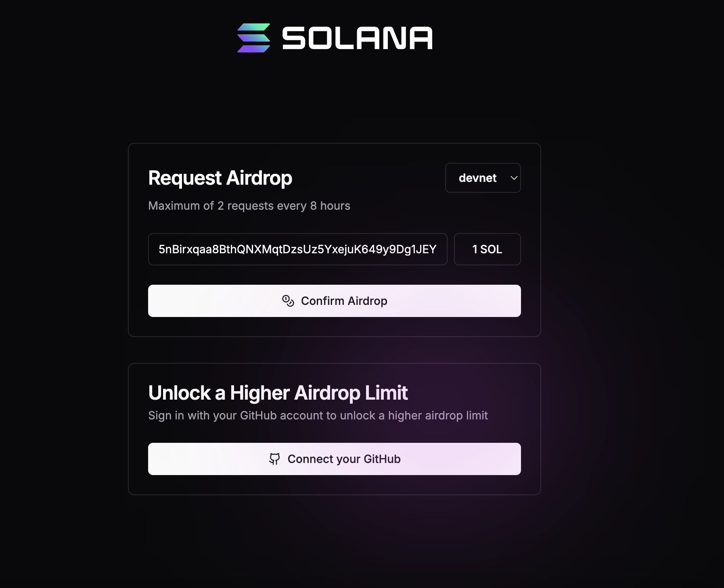Connect your GitHub account
724x588 pixels.
pyautogui.click(x=334, y=459)
